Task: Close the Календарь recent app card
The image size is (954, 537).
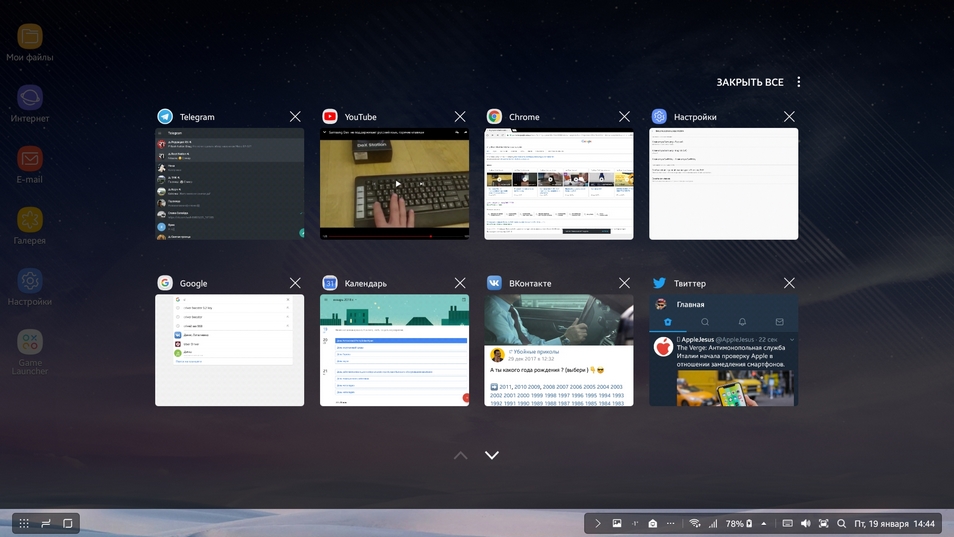Action: pos(460,283)
